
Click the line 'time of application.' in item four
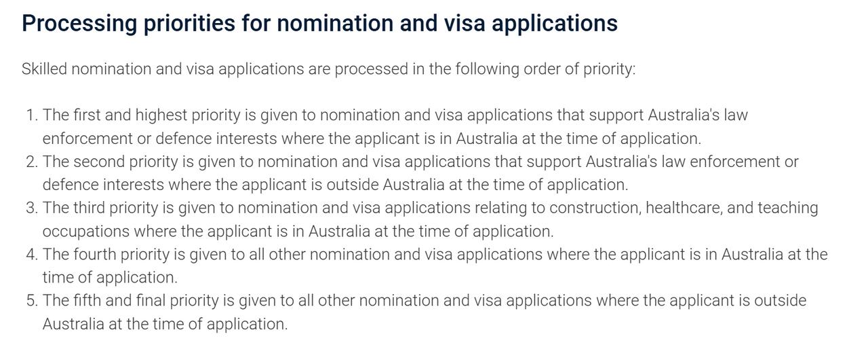tap(110, 278)
